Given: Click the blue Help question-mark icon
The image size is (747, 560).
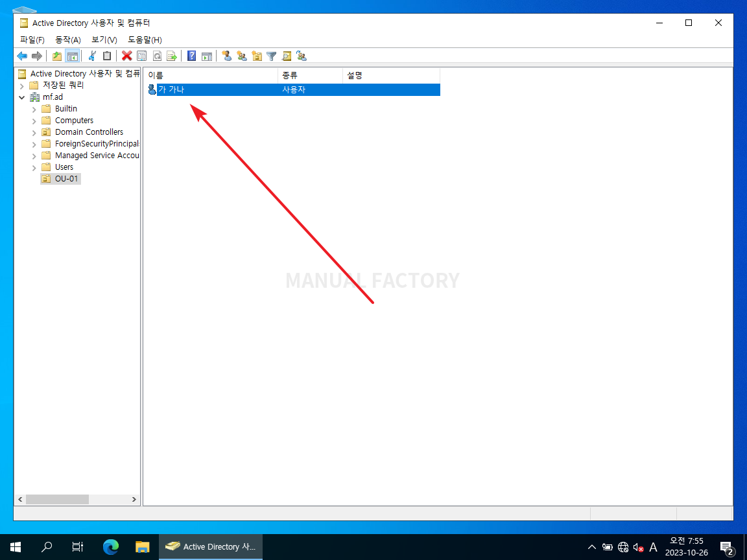Looking at the screenshot, I should 191,56.
